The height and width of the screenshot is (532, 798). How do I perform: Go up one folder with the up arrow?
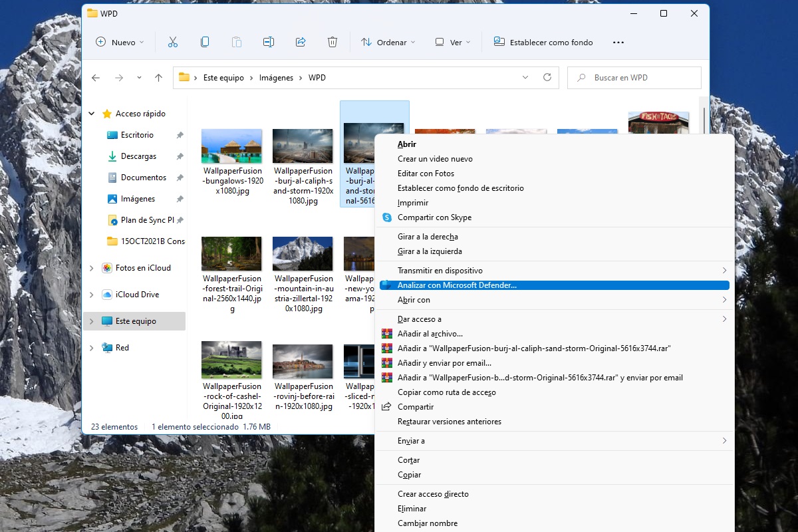pyautogui.click(x=158, y=77)
